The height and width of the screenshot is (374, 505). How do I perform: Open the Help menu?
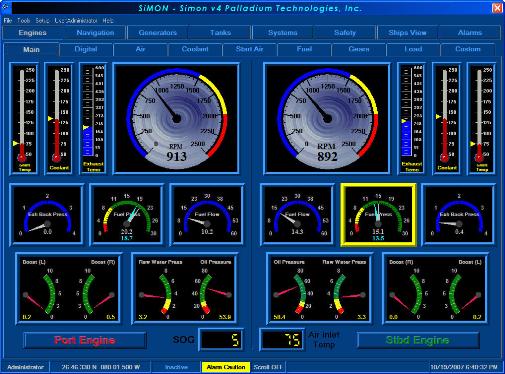click(108, 21)
